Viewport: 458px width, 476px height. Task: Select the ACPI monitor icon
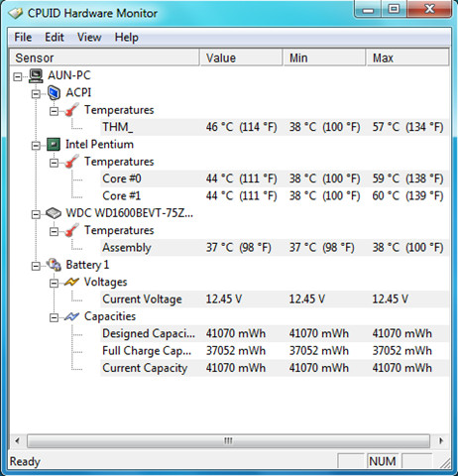(x=54, y=93)
